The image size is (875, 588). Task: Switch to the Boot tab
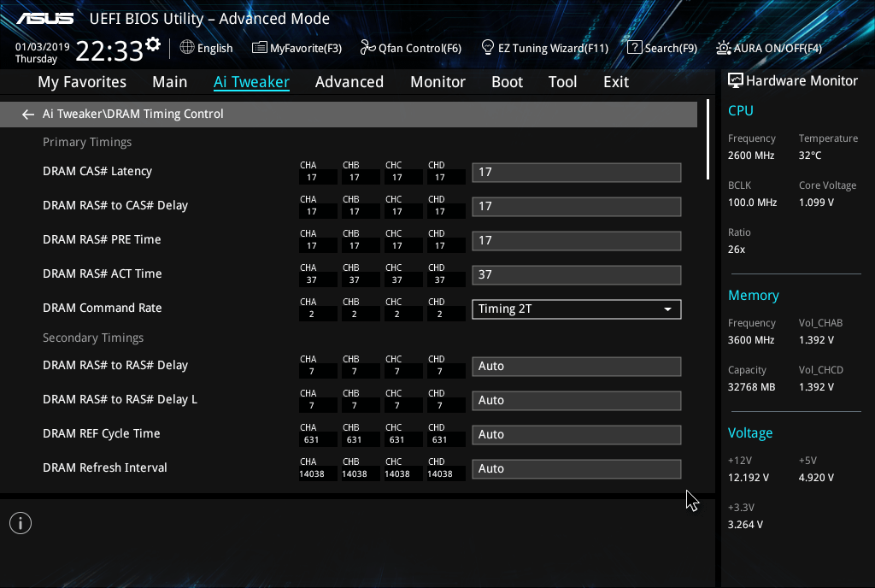[508, 82]
